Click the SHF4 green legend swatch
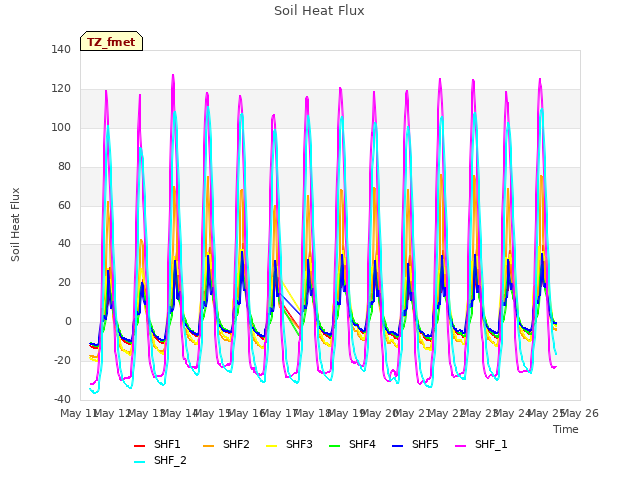Viewport: 640px width, 480px height. tap(335, 446)
